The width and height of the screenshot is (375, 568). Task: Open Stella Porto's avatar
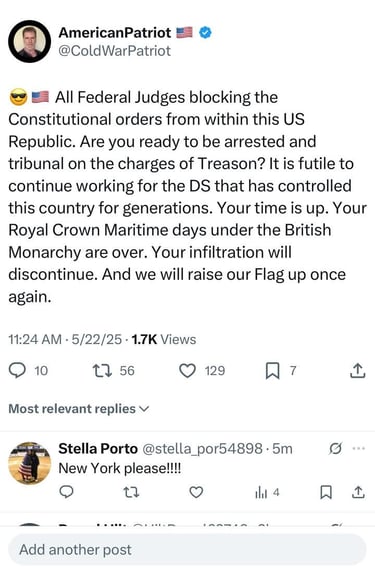(x=30, y=463)
